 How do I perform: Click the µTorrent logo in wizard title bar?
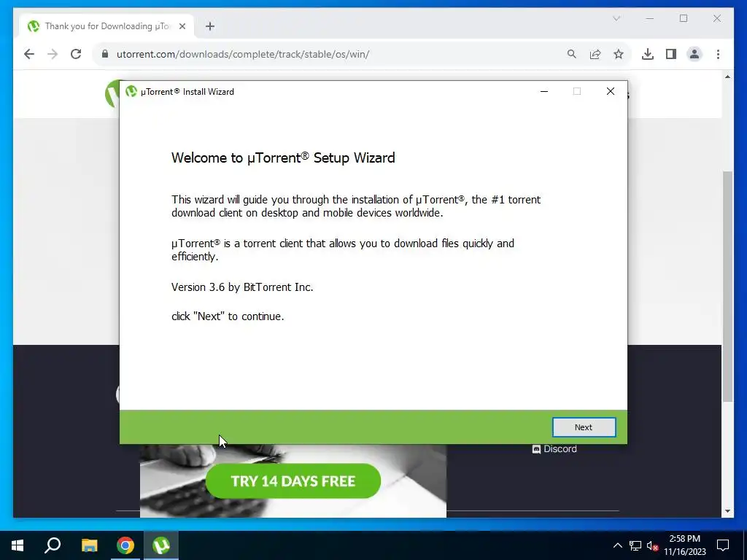pyautogui.click(x=131, y=91)
